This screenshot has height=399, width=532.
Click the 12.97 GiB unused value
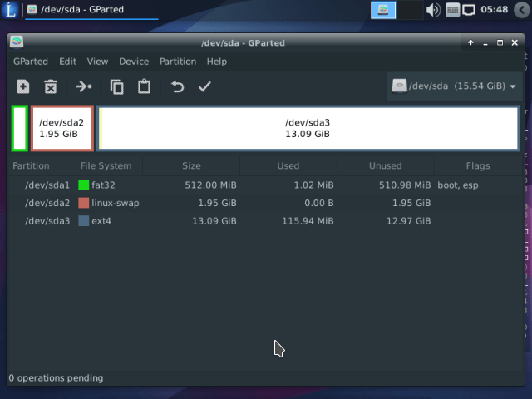click(x=408, y=221)
